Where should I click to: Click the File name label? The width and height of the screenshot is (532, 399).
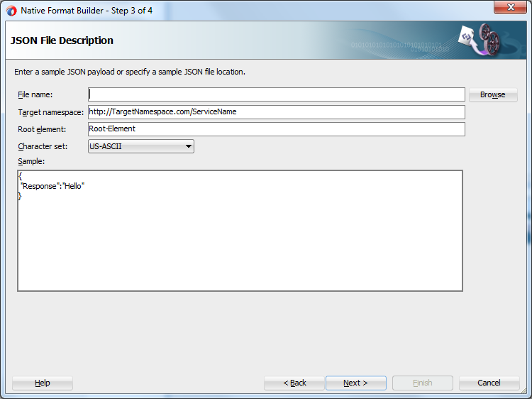point(35,94)
